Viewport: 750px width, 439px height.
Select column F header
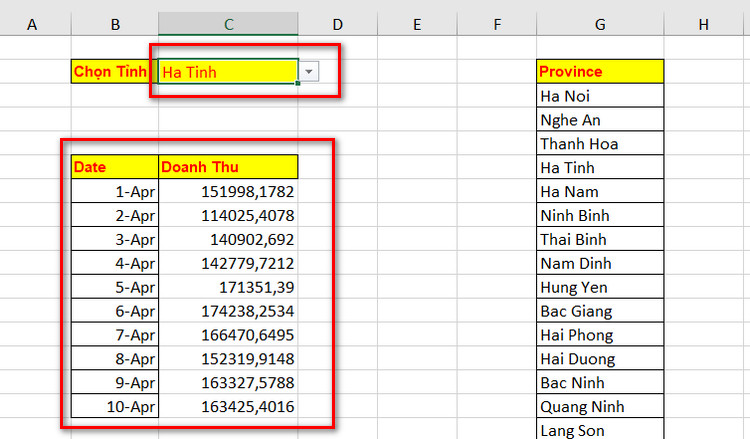pos(497,24)
